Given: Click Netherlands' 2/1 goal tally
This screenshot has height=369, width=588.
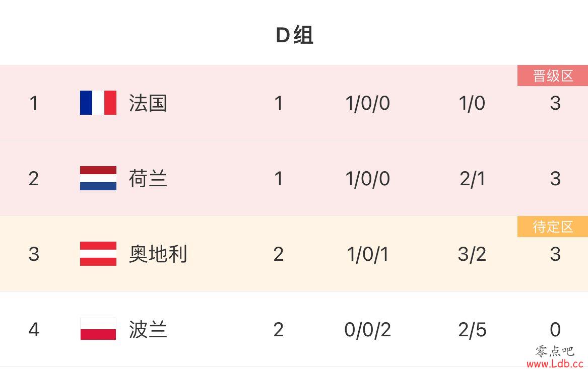Looking at the screenshot, I should pos(472,179).
